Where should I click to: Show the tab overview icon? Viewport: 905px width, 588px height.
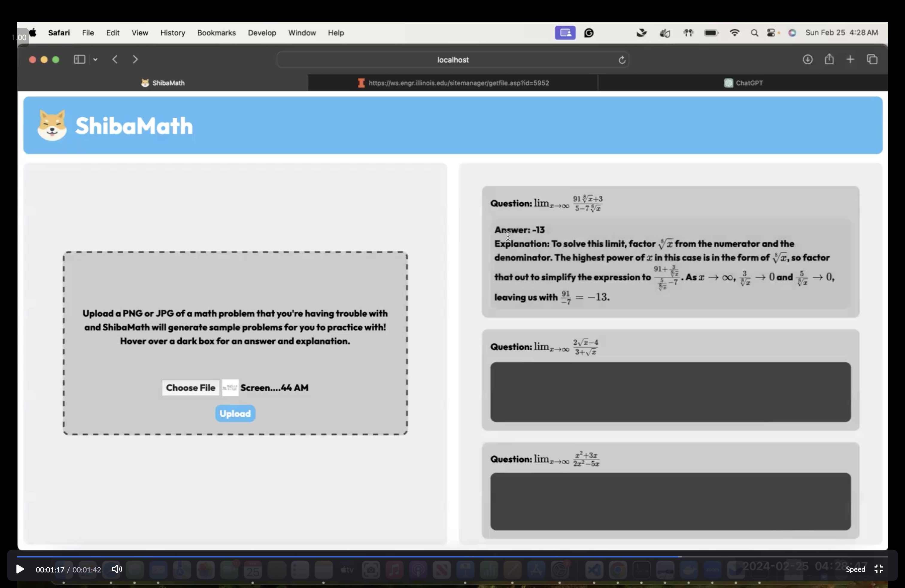(x=872, y=59)
